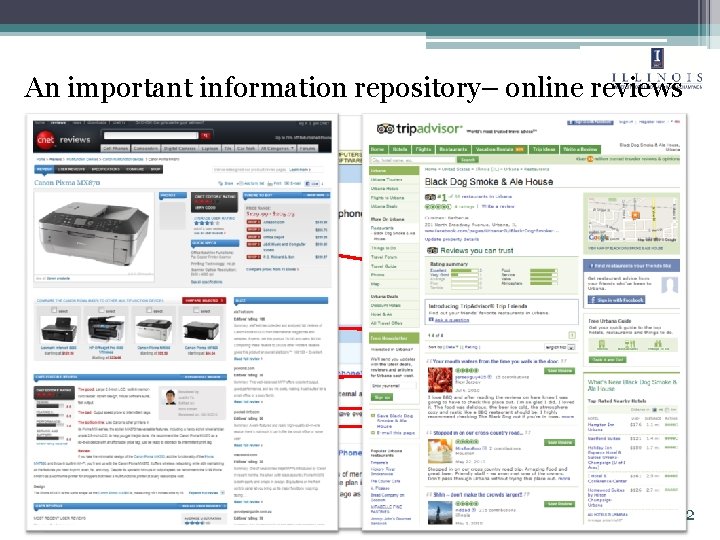This screenshot has width=720, height=540.
Task: Click the Facebook icon in Sign in with Facebook
Action: 592,300
